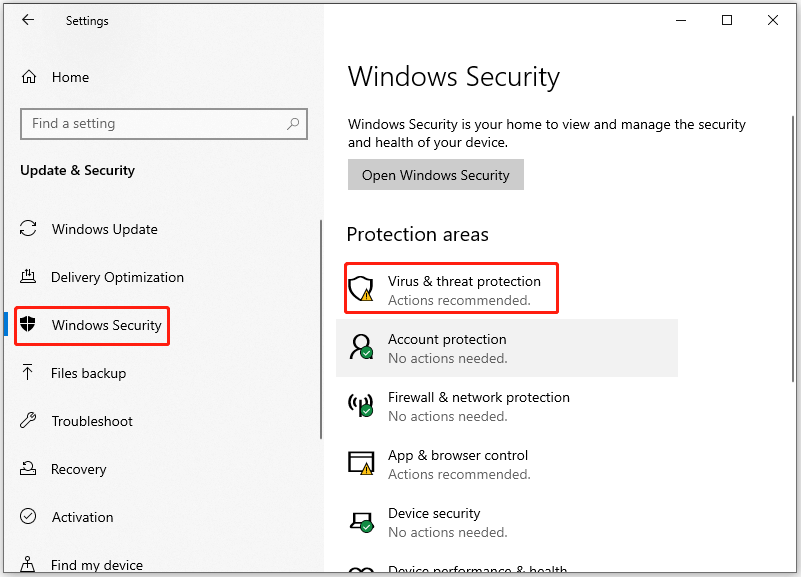Click the Virus & threat shield icon

(x=360, y=290)
